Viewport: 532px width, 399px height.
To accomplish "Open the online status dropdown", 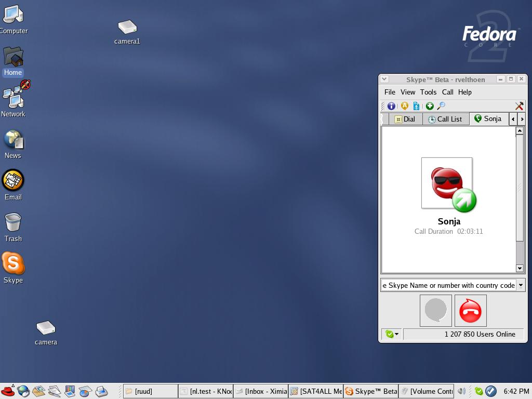I will 392,334.
